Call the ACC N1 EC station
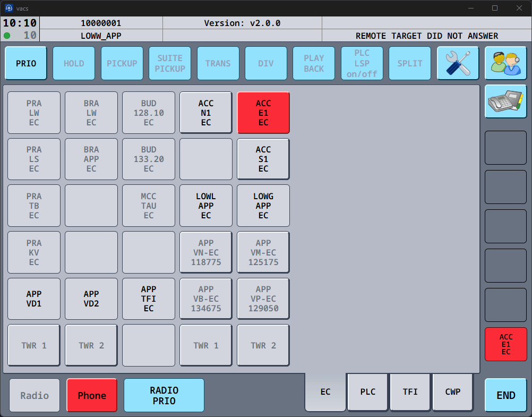Image resolution: width=532 pixels, height=417 pixels. point(206,113)
